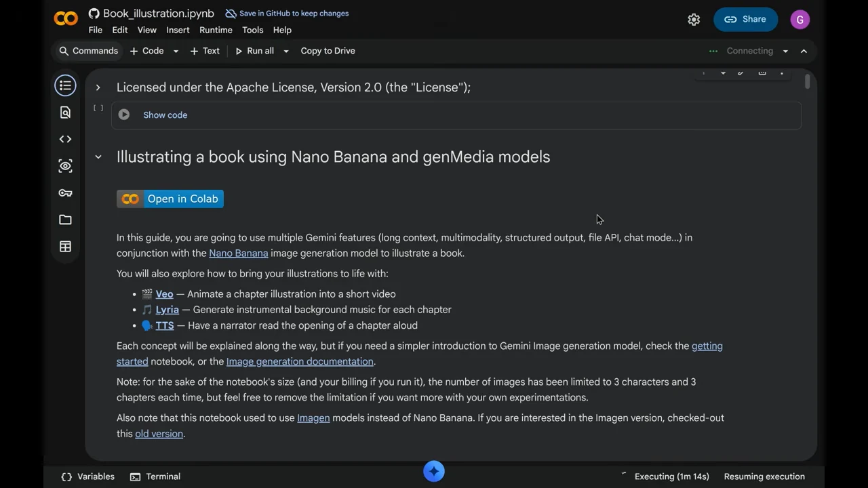
Task: Open the Help menu
Action: (x=282, y=30)
